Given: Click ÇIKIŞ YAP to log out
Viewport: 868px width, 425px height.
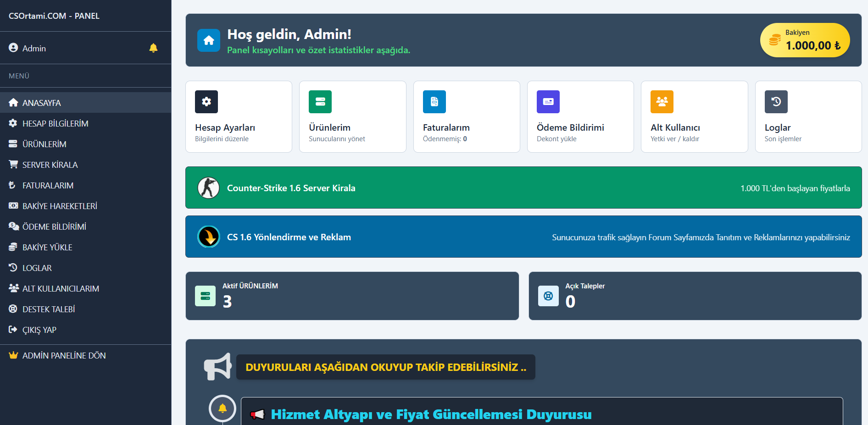Looking at the screenshot, I should [39, 329].
